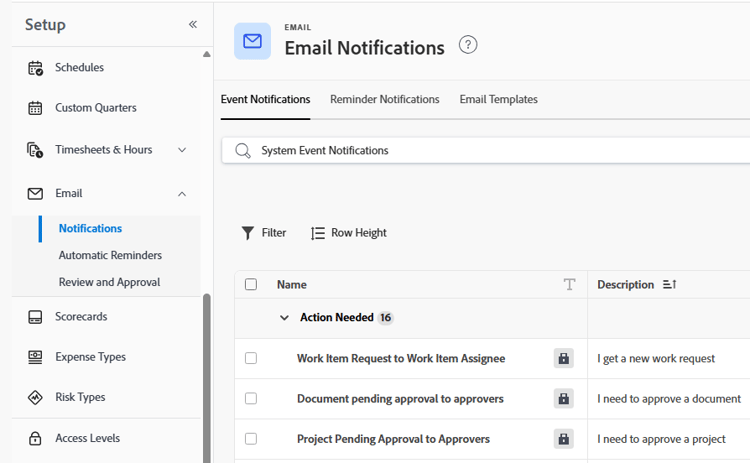This screenshot has height=463, width=750.
Task: Click the Scorecards icon in sidebar
Action: pyautogui.click(x=35, y=317)
